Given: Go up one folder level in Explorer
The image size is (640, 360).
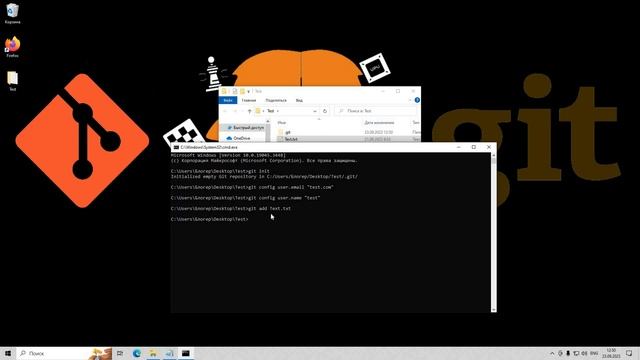Looking at the screenshot, I should pos(249,111).
